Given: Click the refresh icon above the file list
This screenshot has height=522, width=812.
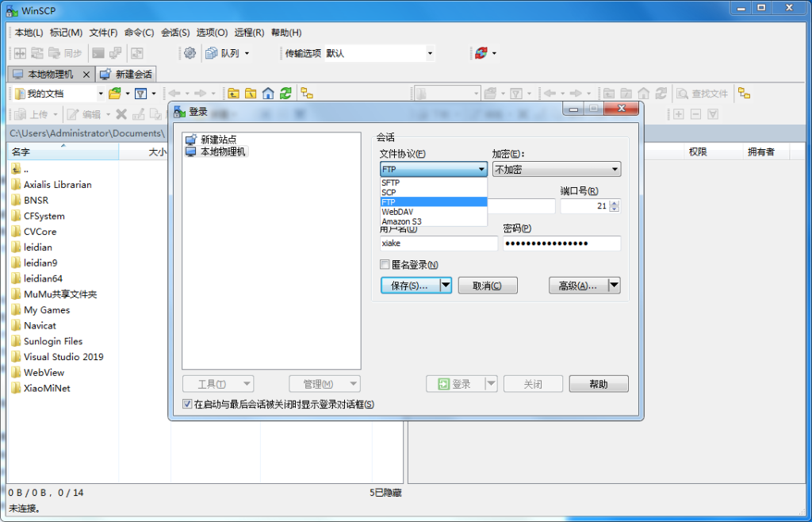Looking at the screenshot, I should pos(284,94).
